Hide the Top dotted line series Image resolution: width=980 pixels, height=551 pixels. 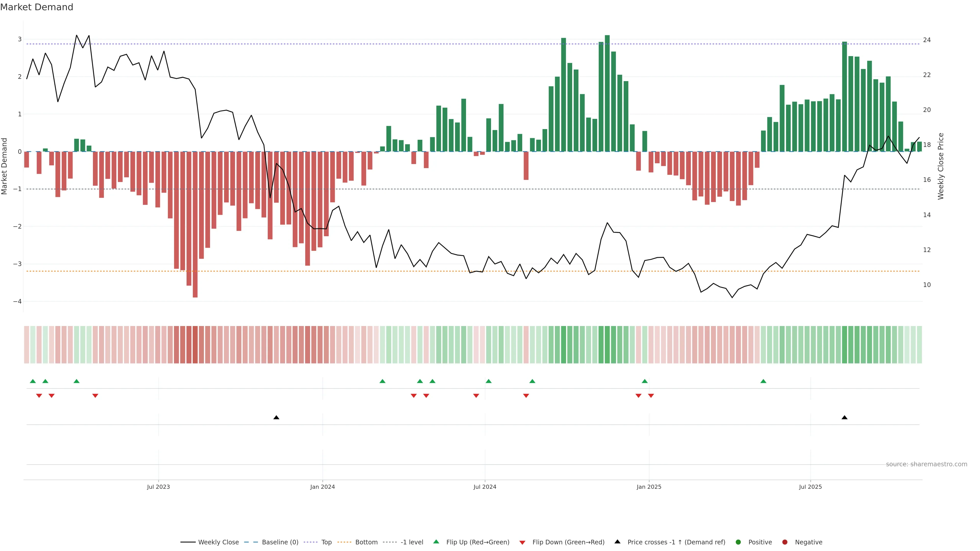click(326, 542)
